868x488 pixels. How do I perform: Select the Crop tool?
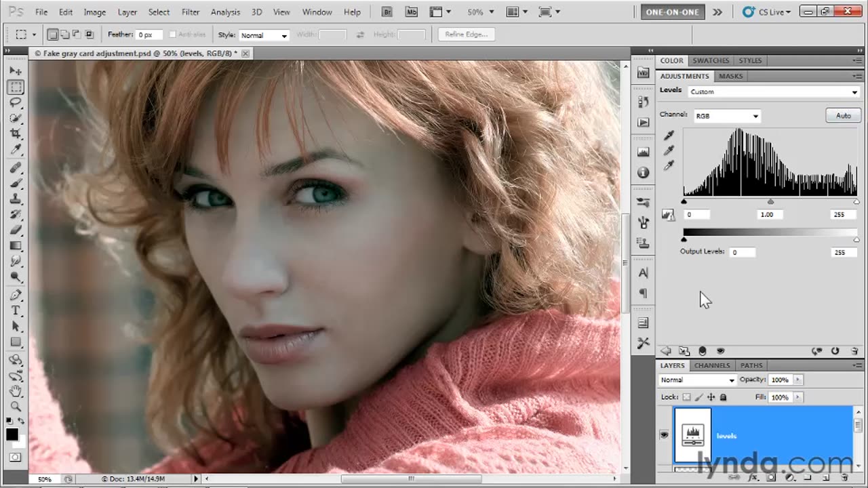click(x=16, y=134)
